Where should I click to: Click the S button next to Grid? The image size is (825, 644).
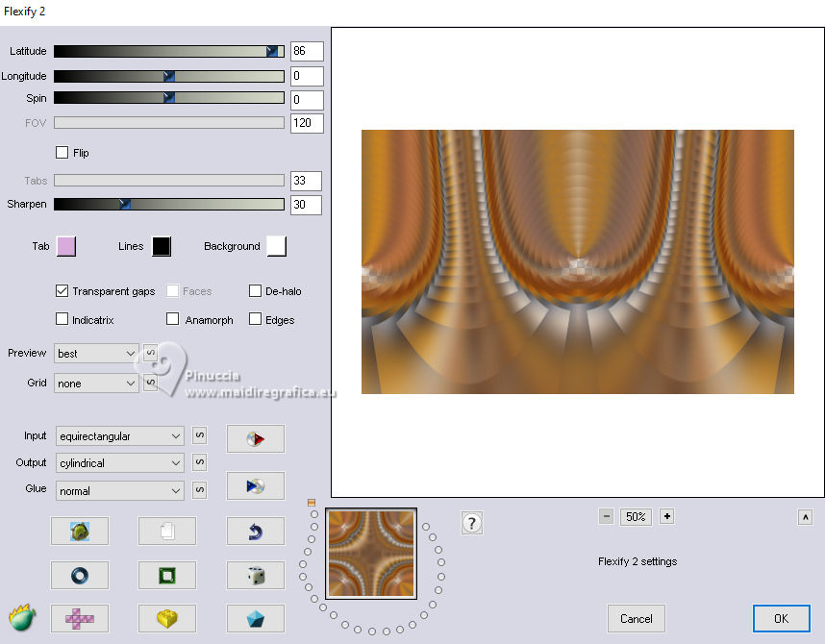[x=150, y=383]
